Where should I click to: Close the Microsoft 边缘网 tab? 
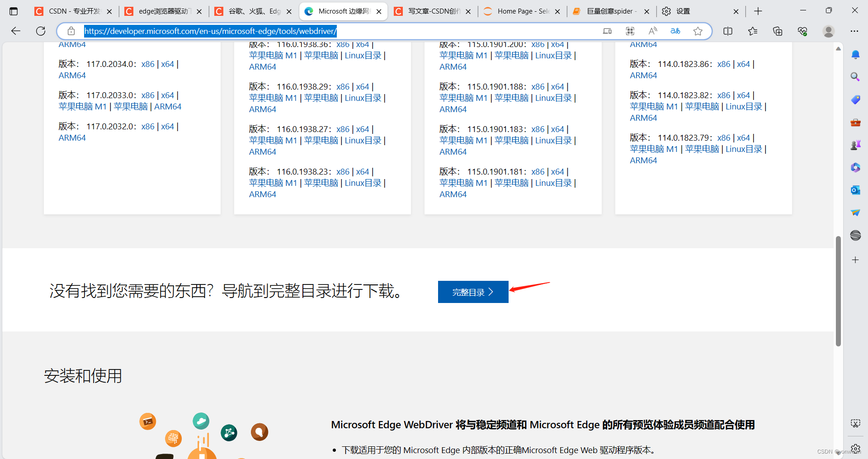[379, 12]
